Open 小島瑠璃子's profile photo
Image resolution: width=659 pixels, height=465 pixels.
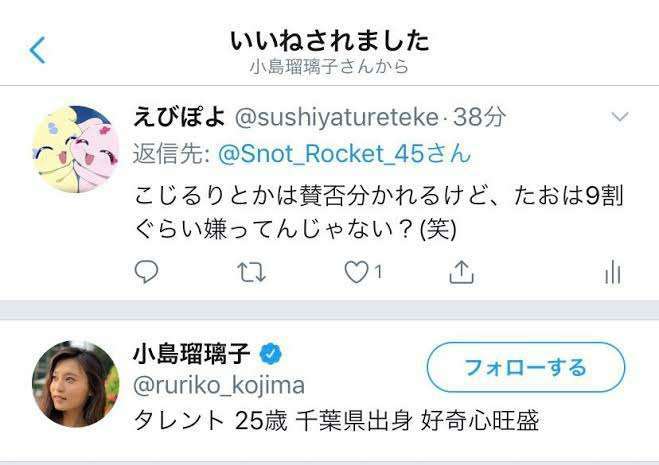coord(76,384)
